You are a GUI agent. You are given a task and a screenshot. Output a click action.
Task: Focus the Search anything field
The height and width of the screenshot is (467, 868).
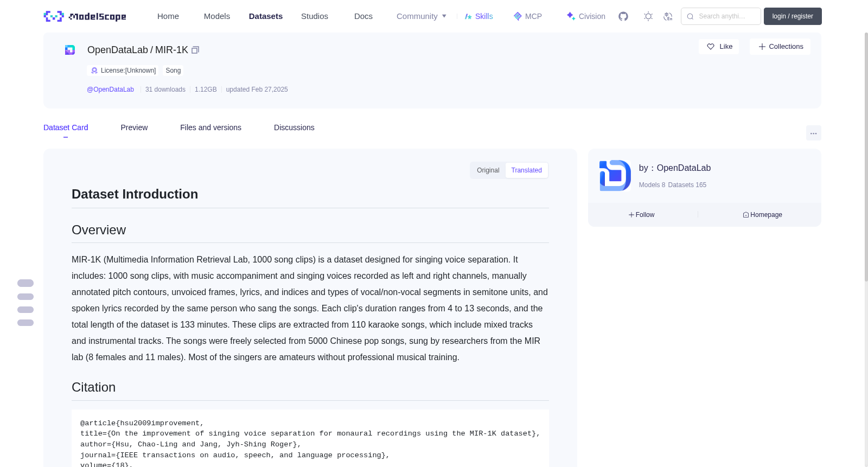click(x=721, y=16)
